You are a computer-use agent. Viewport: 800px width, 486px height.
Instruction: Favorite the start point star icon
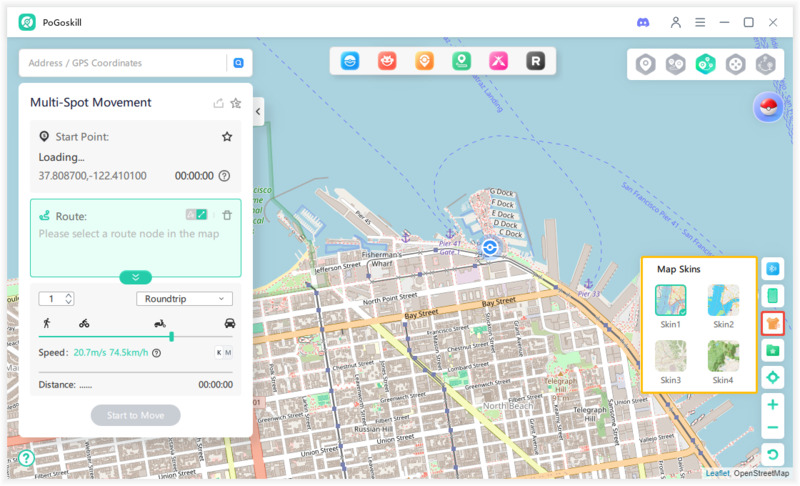coord(227,136)
